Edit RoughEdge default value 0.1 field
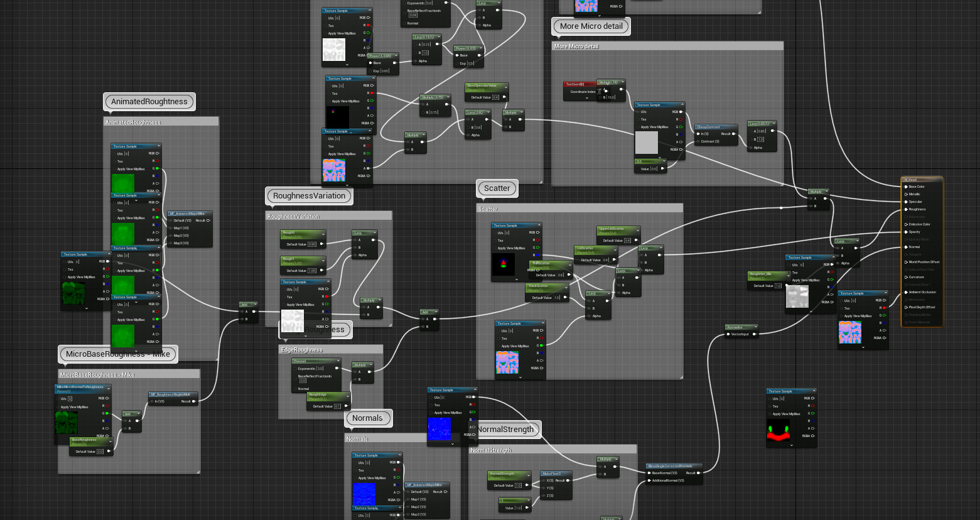Viewport: 980px width, 520px height. pyautogui.click(x=337, y=406)
